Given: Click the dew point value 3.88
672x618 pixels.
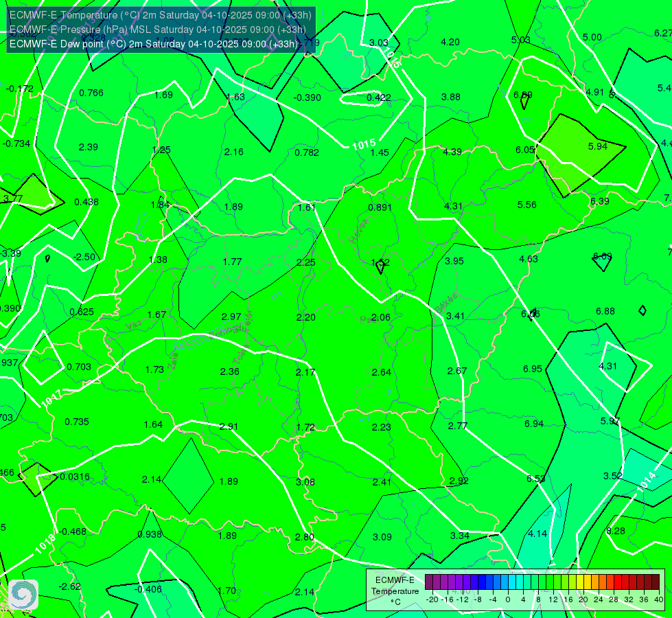Looking at the screenshot, I should (451, 97).
